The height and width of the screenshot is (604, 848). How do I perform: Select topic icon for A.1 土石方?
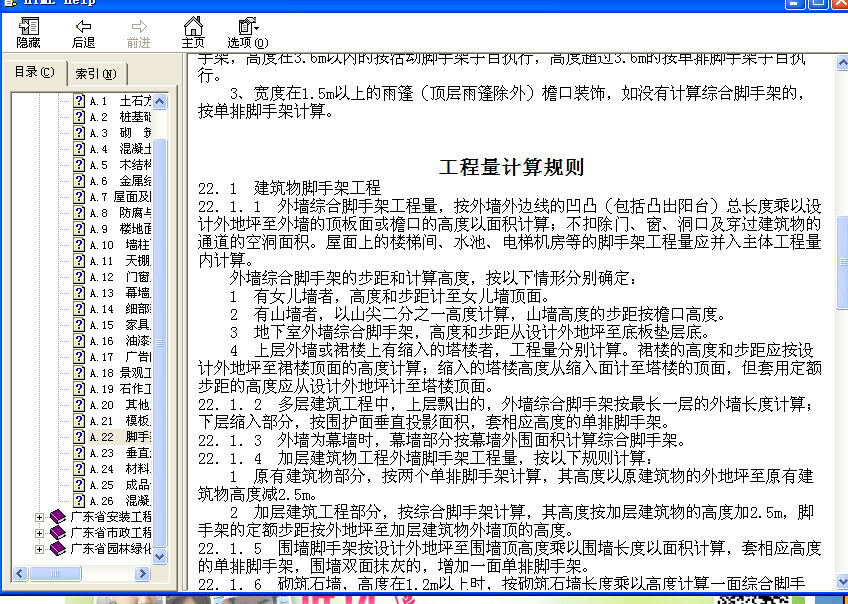pos(79,101)
